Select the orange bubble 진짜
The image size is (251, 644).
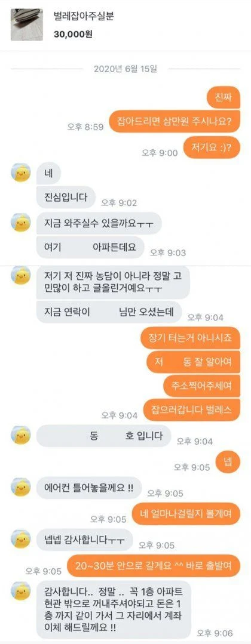click(222, 97)
